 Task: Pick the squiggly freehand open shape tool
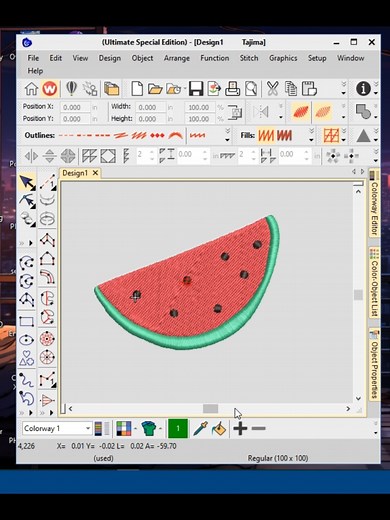[x=27, y=380]
